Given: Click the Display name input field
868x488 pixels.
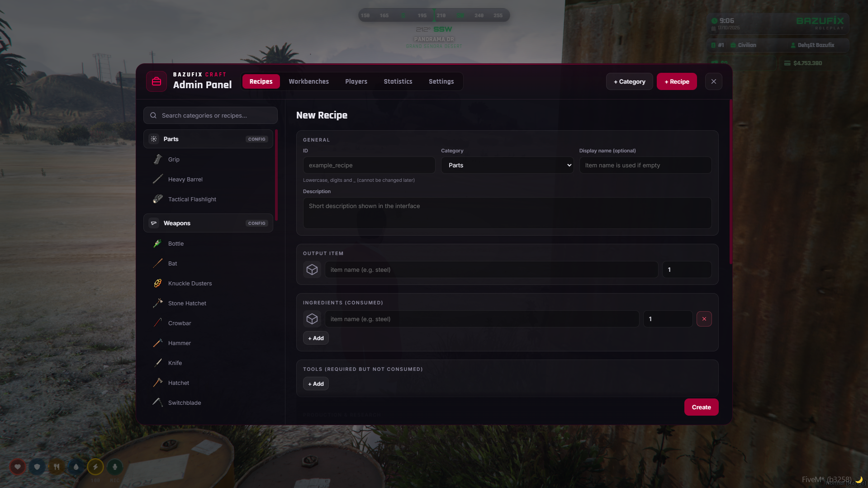Looking at the screenshot, I should 645,165.
